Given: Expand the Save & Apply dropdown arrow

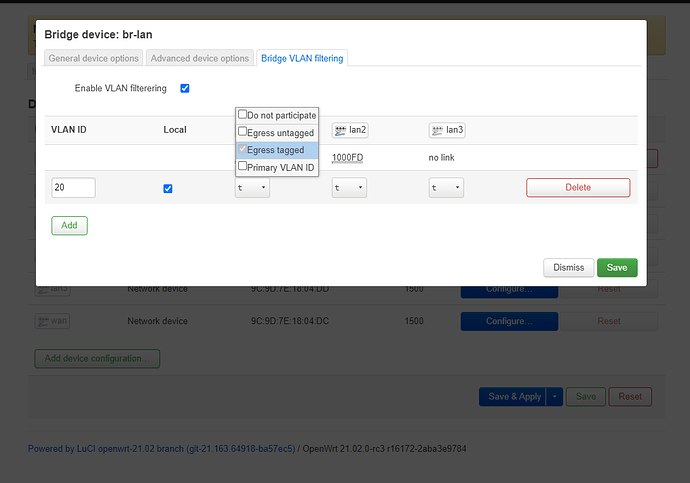Looking at the screenshot, I should pos(554,397).
